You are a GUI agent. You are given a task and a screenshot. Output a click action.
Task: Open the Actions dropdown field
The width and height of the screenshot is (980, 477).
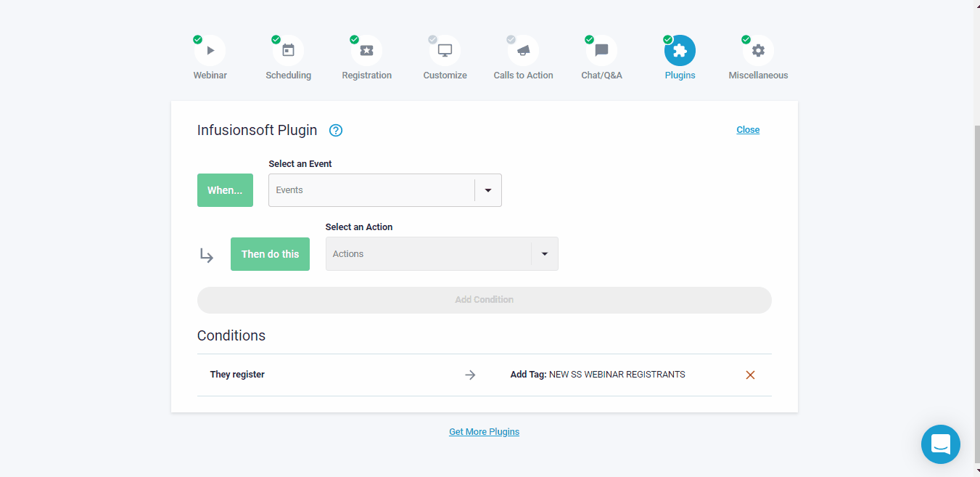point(442,254)
